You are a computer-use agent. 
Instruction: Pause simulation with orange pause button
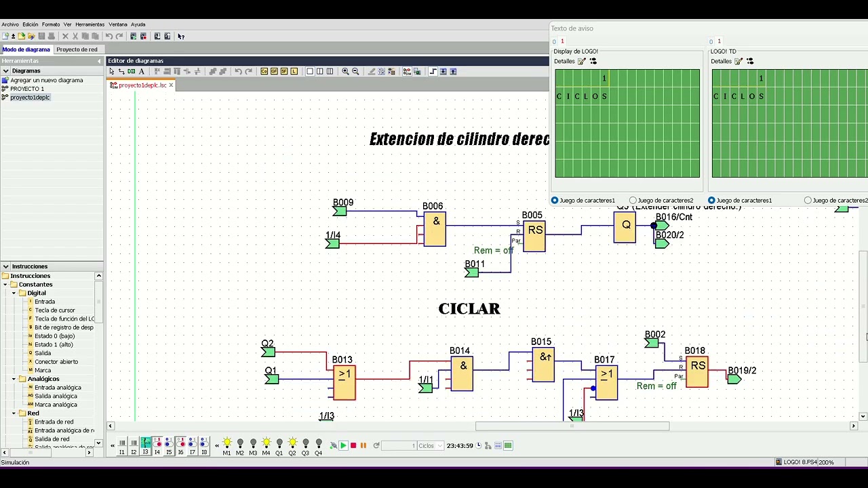[363, 445]
